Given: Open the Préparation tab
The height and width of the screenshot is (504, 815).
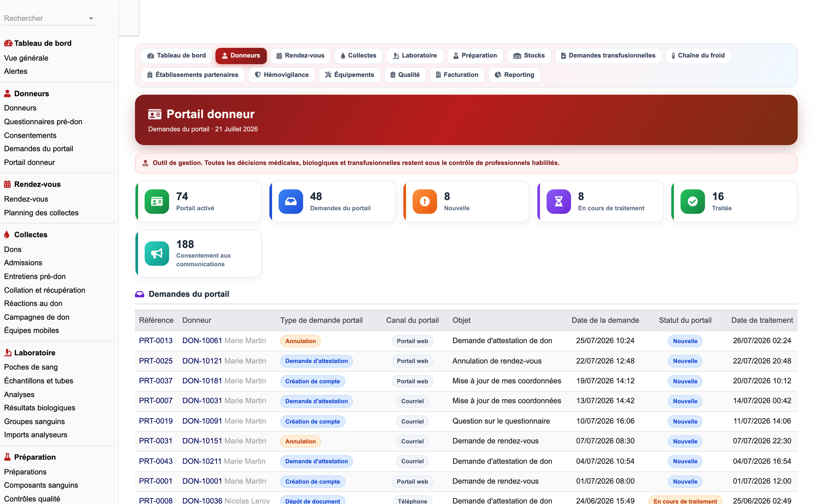Looking at the screenshot, I should coord(475,56).
